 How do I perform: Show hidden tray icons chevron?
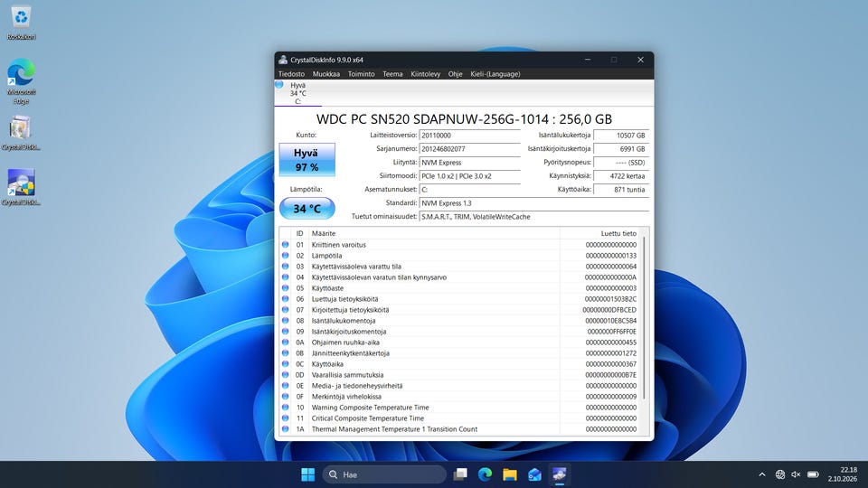coord(762,474)
